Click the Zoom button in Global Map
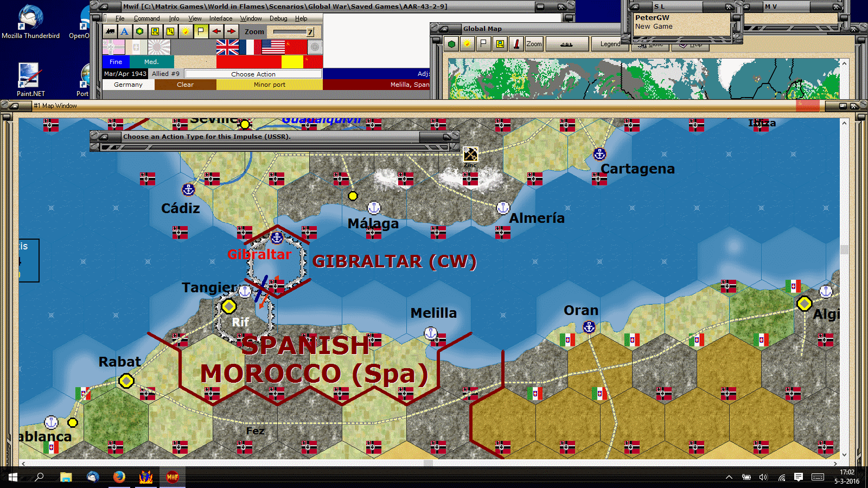This screenshot has height=488, width=868. coord(534,44)
